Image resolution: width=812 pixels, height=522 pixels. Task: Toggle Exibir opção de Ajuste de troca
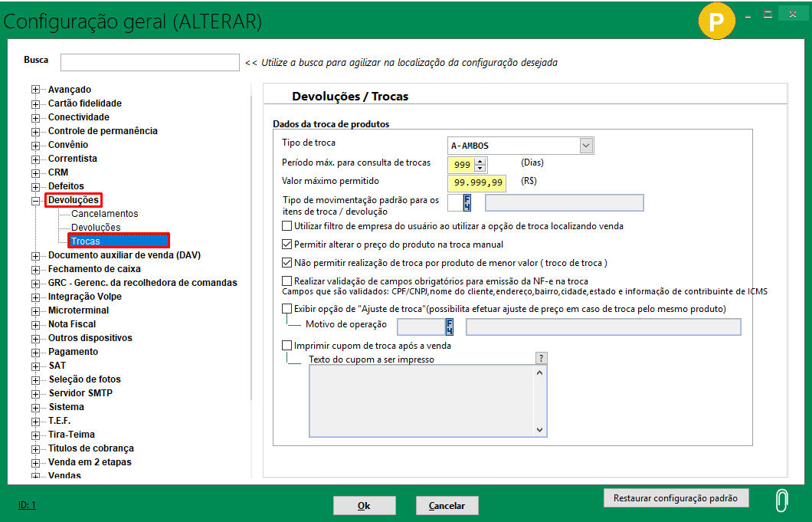coord(287,309)
